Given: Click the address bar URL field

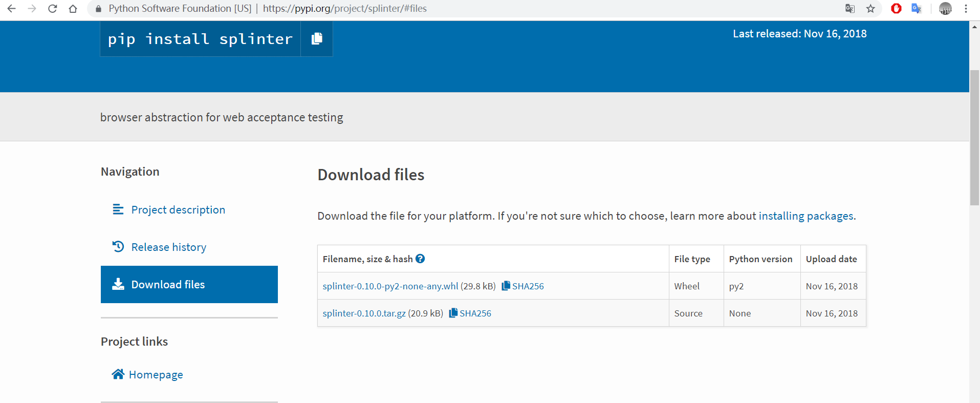Looking at the screenshot, I should (343, 8).
